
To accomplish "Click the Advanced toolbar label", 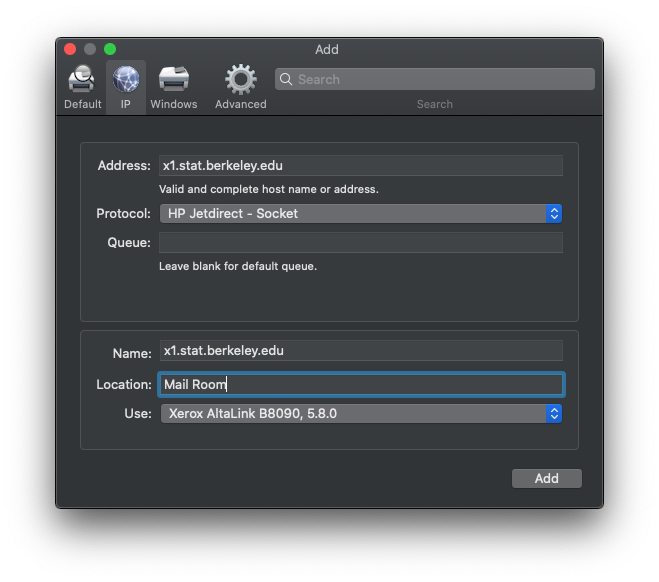I will pos(240,104).
